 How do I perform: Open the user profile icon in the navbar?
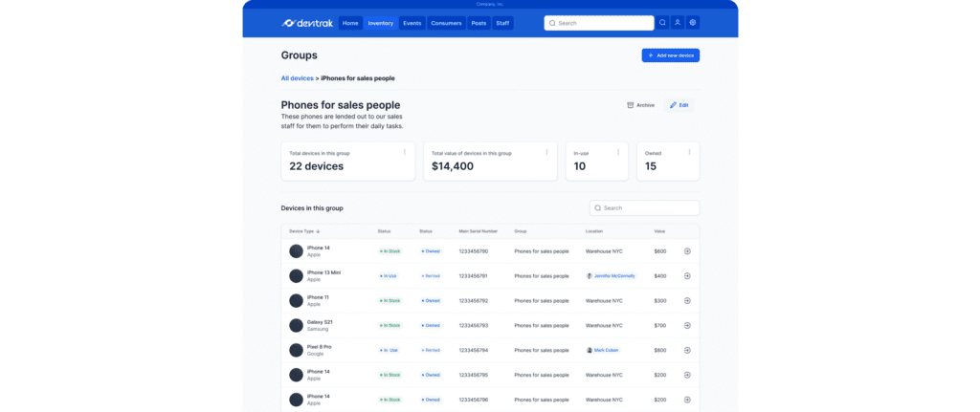click(x=677, y=23)
